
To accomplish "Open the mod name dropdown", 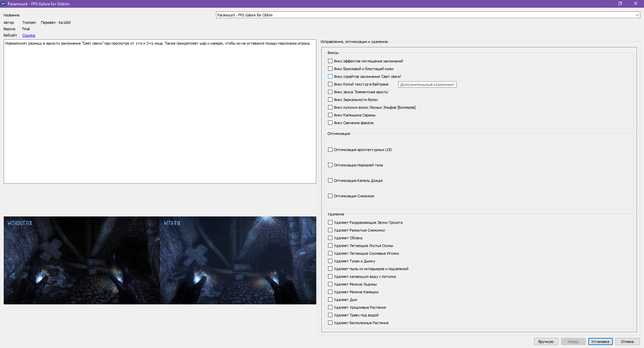I will click(x=428, y=15).
